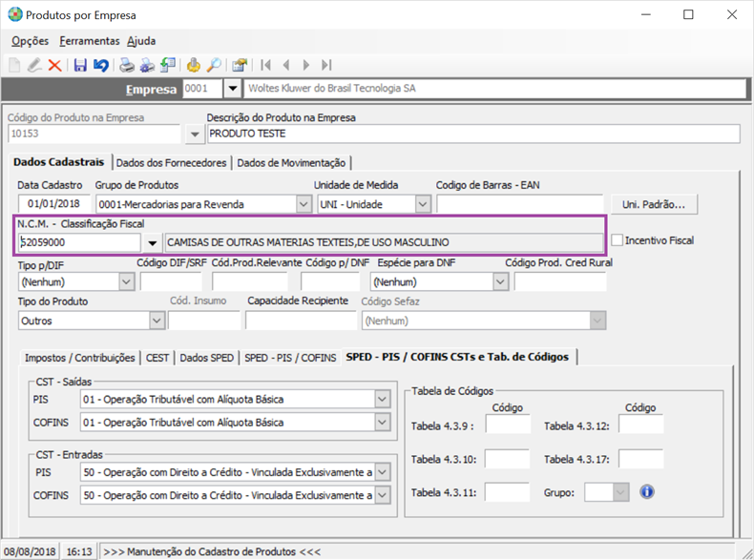Enable the Incentivo Fiscal checkbox
Screen dimensions: 754x560
pos(618,240)
